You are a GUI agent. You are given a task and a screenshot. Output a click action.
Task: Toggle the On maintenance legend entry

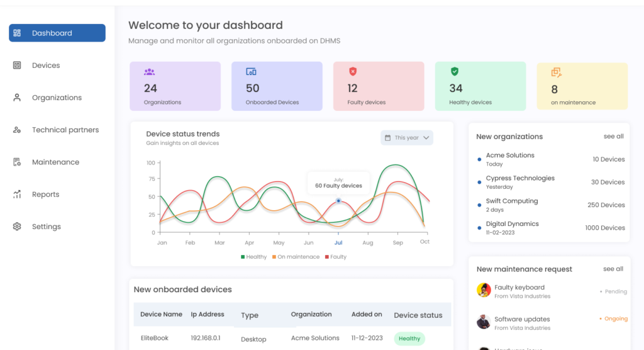click(296, 257)
